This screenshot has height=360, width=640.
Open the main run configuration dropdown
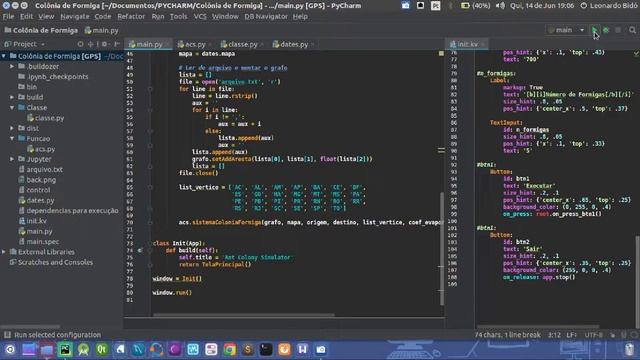pos(566,30)
